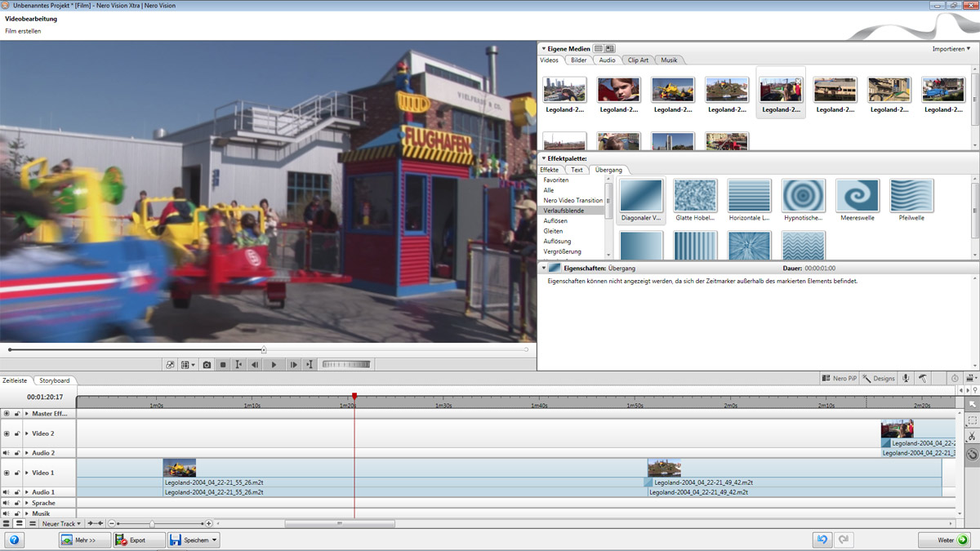Mute the Musik track
Image resolution: width=980 pixels, height=551 pixels.
[x=7, y=513]
